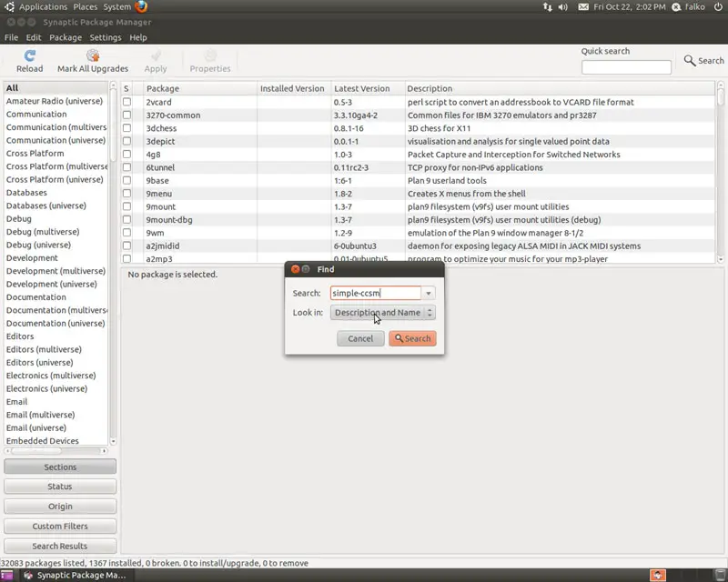Toggle the checkbox for a2jmidid package
728x582 pixels.
[126, 246]
